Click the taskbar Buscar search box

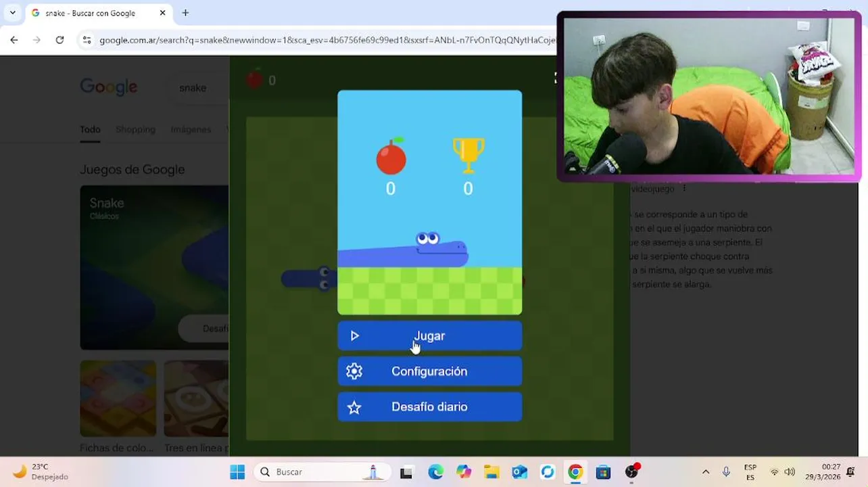click(322, 472)
